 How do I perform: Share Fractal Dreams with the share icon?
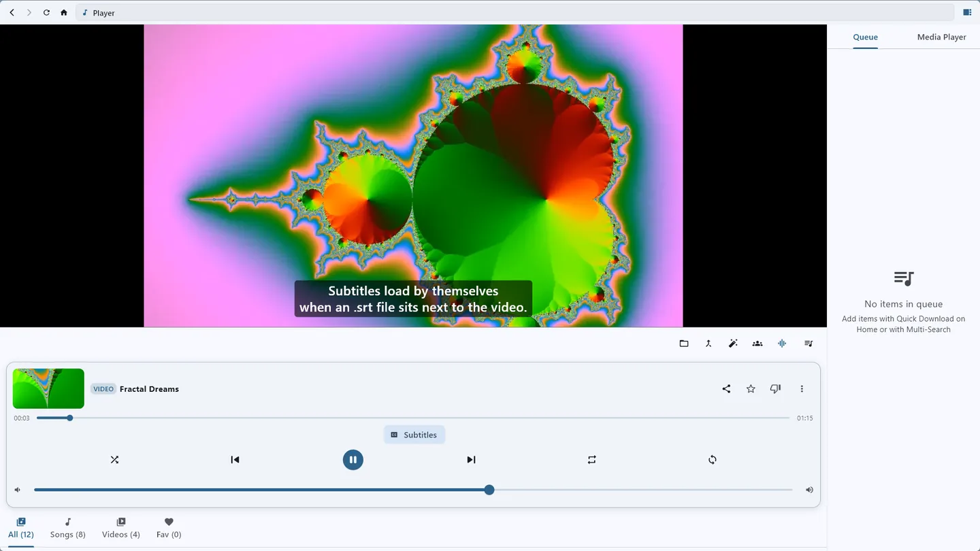(x=726, y=389)
